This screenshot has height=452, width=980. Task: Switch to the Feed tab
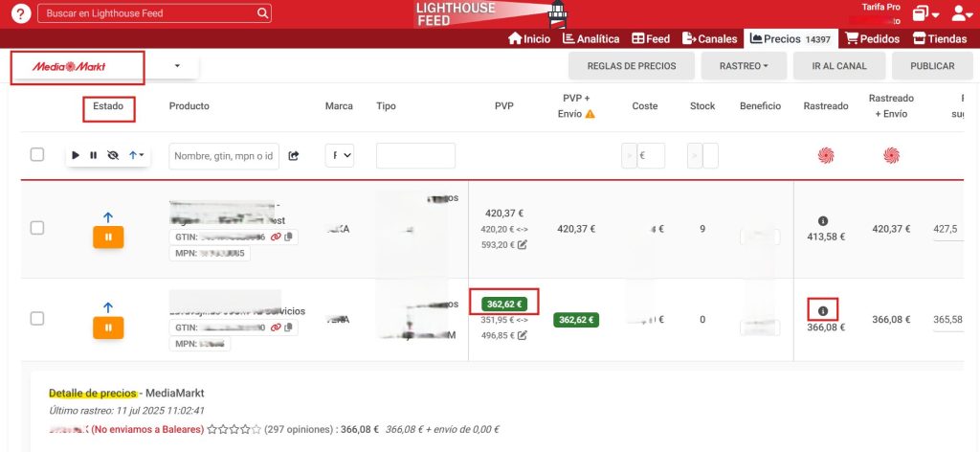click(x=651, y=38)
